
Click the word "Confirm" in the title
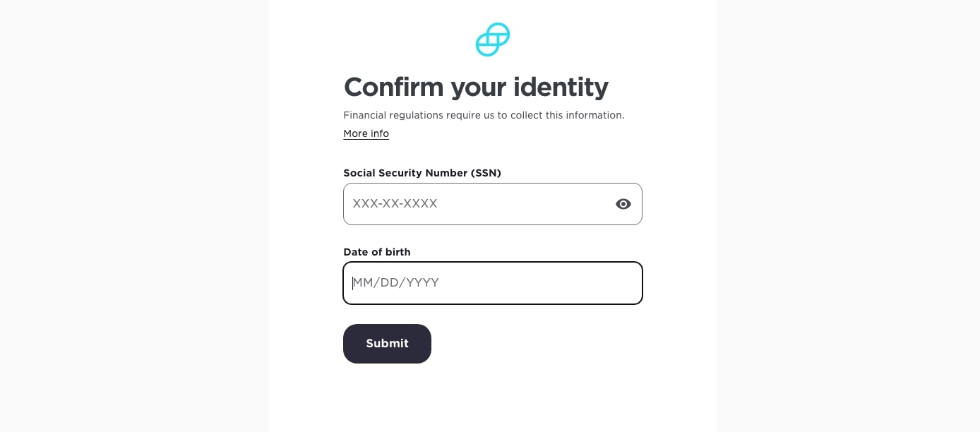(x=393, y=87)
